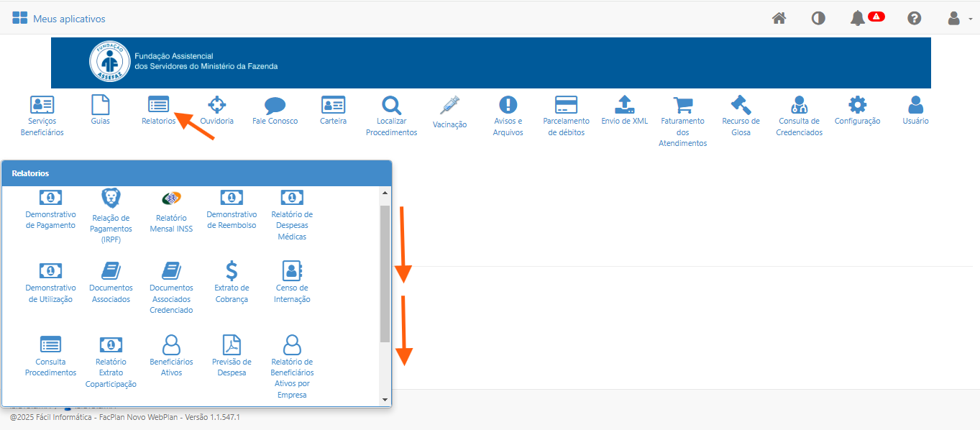Open Demonstrativo de Pagamento report

click(50, 209)
